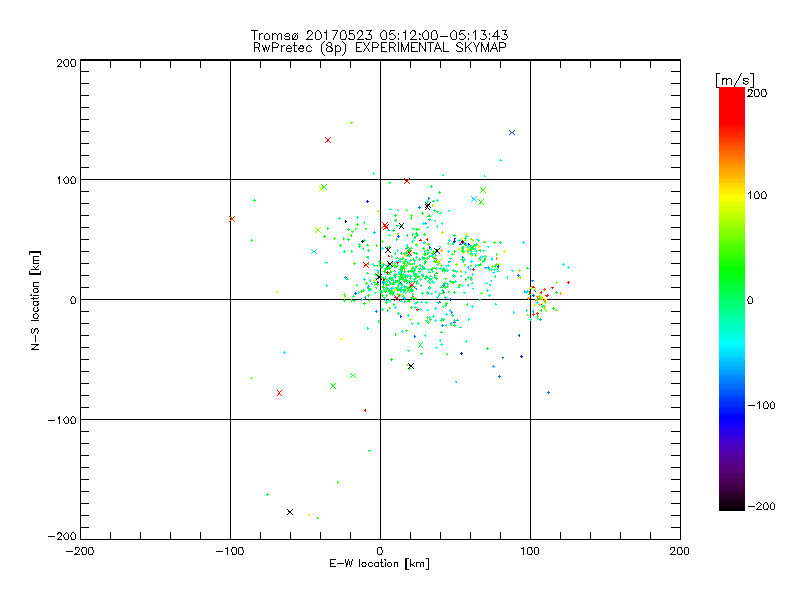Click the yellow 100 m/s colorbar region
The height and width of the screenshot is (600, 800).
pyautogui.click(x=732, y=195)
